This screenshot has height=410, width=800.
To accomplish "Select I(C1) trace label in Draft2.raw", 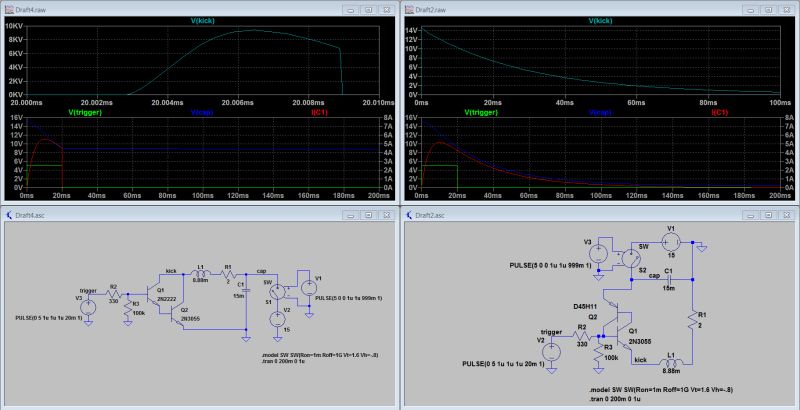I will (x=718, y=112).
